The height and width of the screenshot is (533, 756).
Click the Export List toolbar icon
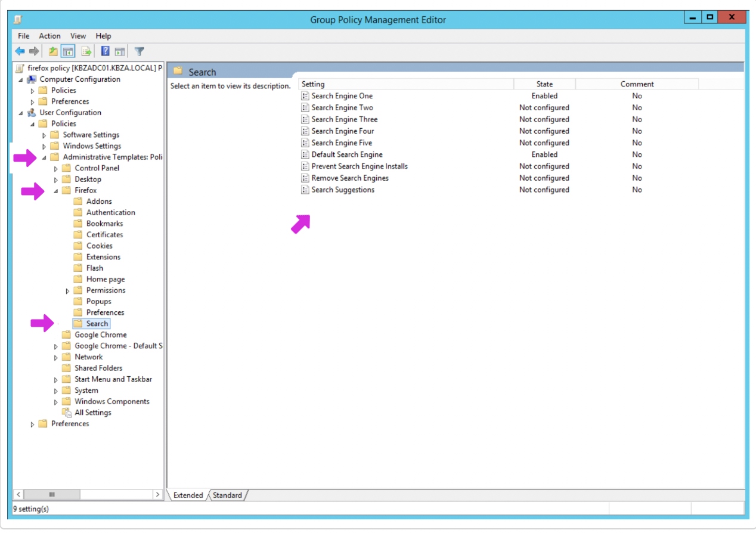pos(86,51)
